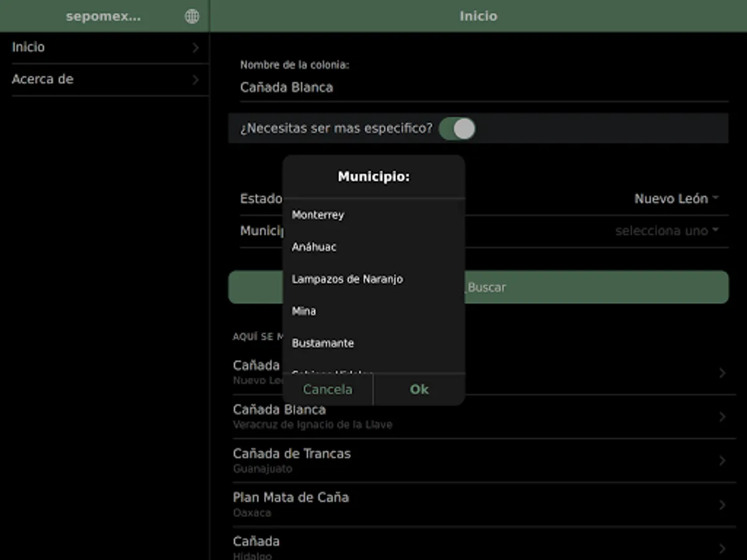
Task: Open the Cañada de Trancas result
Action: tap(478, 460)
